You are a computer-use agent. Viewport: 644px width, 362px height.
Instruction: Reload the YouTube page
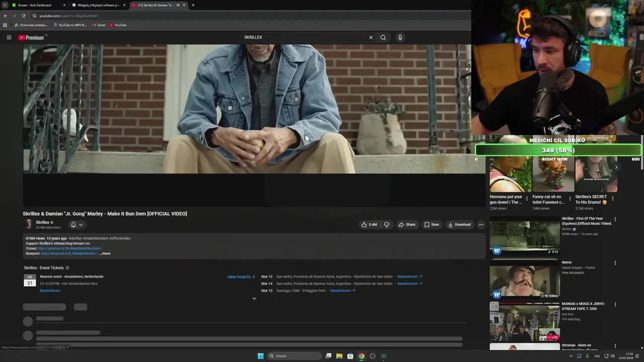pos(23,16)
